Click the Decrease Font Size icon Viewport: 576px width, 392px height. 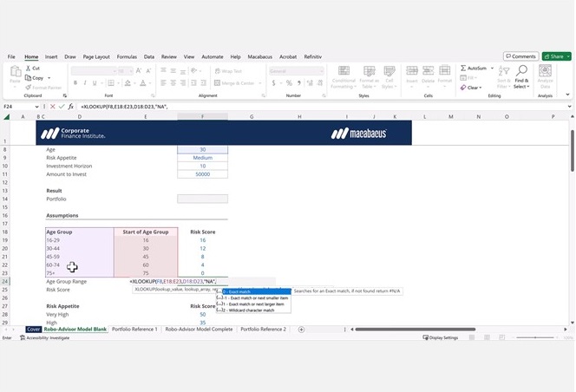pyautogui.click(x=148, y=70)
